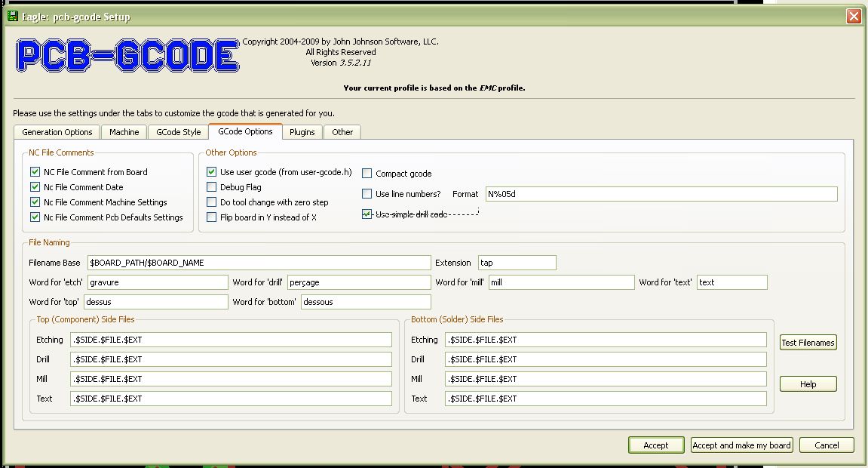The width and height of the screenshot is (868, 468).
Task: Disable Use user gcode option
Action: [212, 172]
